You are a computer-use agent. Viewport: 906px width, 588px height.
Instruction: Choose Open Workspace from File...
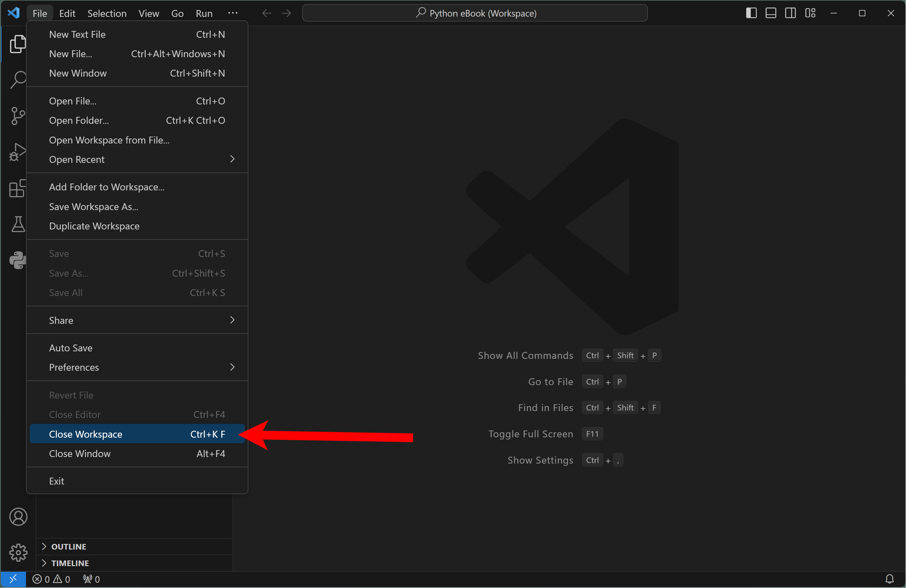pos(137,140)
